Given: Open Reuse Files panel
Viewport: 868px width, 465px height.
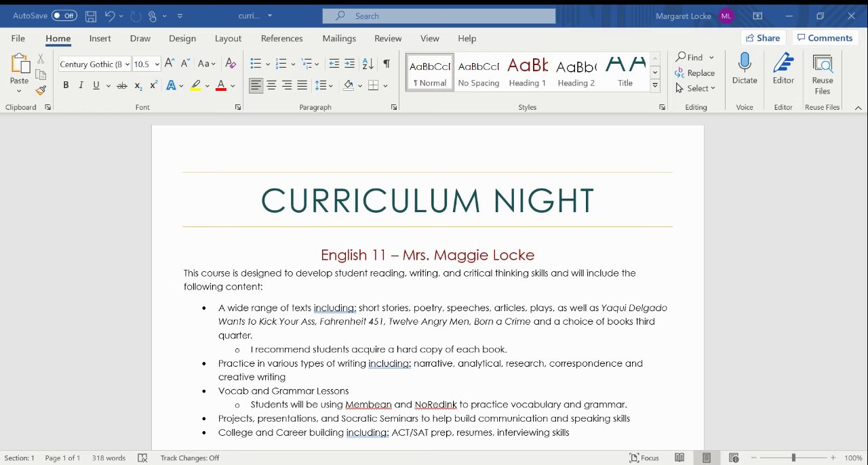Looking at the screenshot, I should point(823,74).
